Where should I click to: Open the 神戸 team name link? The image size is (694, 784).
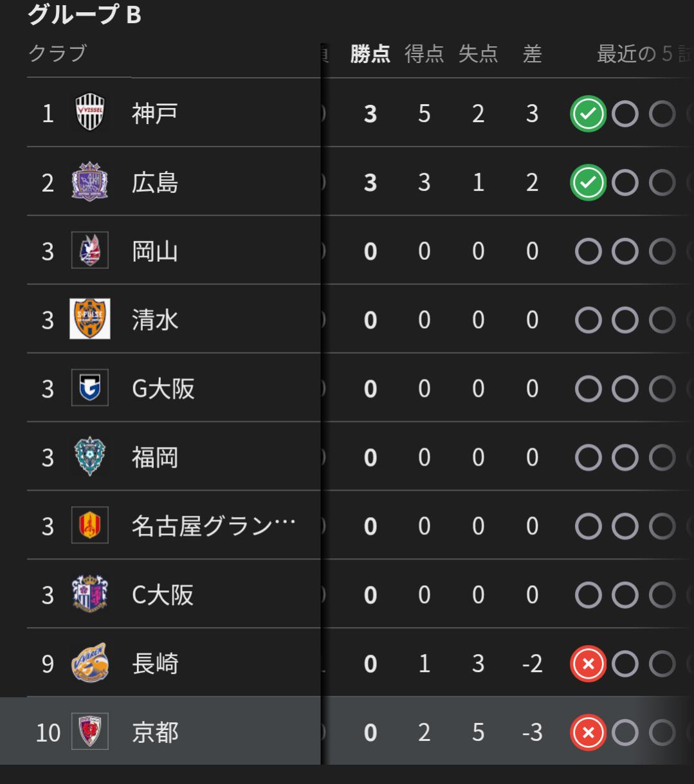(x=154, y=113)
